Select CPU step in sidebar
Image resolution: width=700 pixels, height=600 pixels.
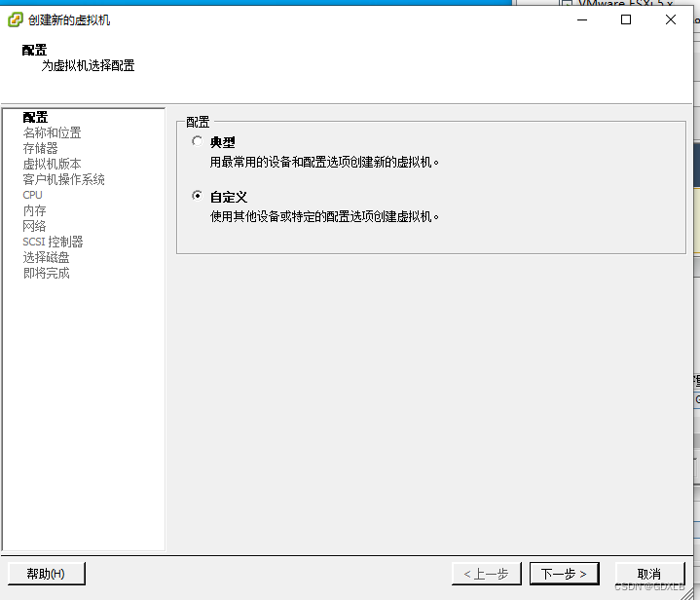32,195
